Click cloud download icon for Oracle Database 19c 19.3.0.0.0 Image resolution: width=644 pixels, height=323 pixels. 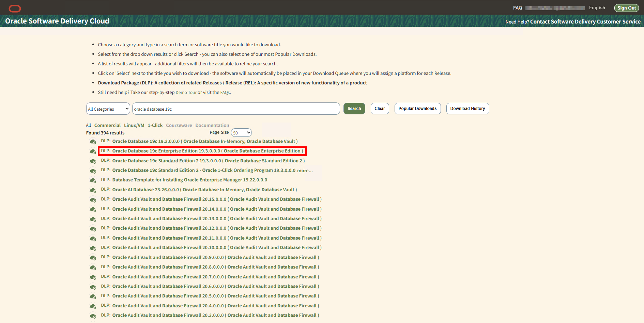click(93, 142)
